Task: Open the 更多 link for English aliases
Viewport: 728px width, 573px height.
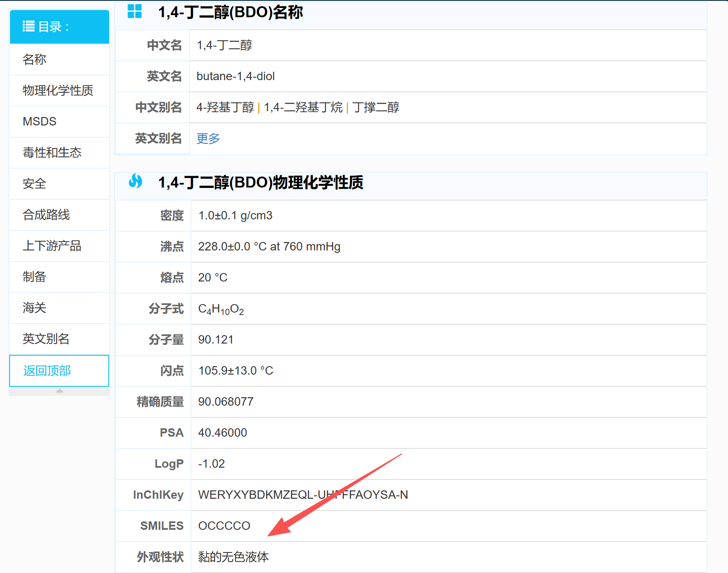Action: (x=208, y=138)
